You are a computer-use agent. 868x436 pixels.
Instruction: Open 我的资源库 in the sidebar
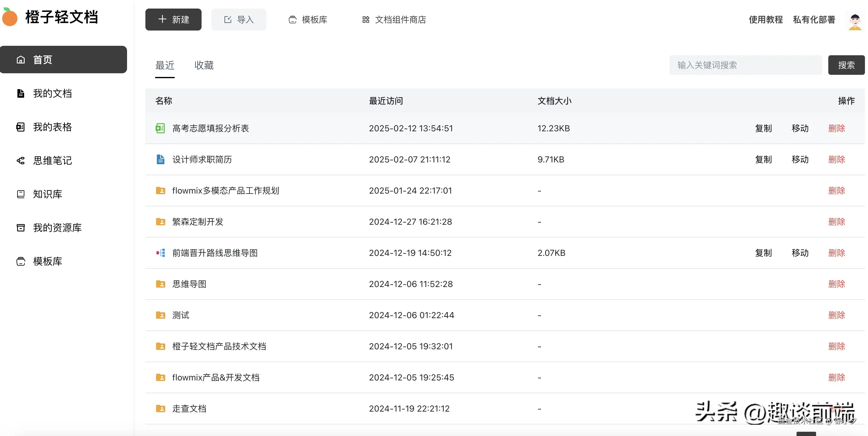57,228
